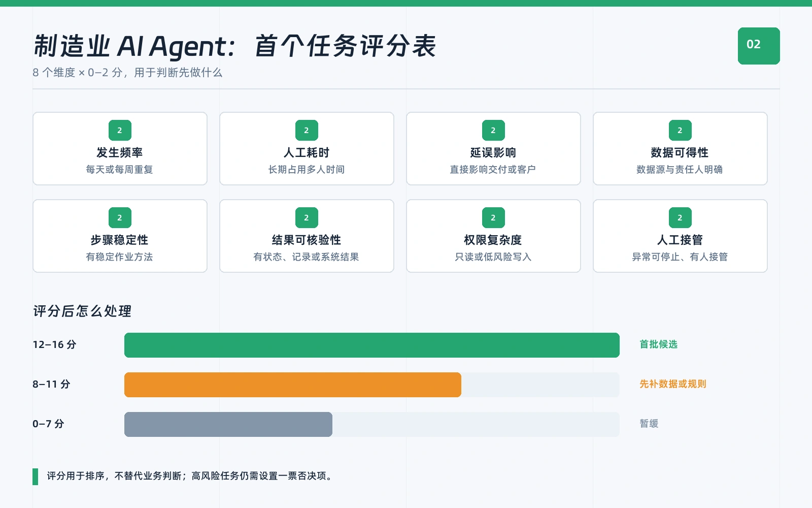Click the score badge above 数据可得性
The height and width of the screenshot is (508, 812).
coord(680,131)
